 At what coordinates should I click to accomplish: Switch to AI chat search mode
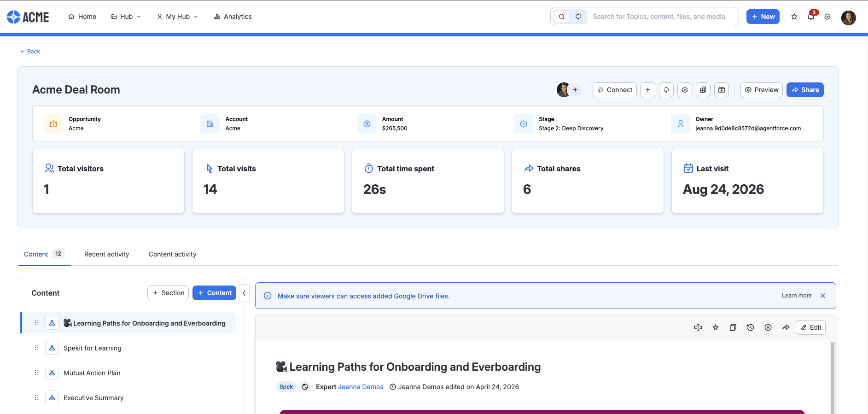point(578,17)
